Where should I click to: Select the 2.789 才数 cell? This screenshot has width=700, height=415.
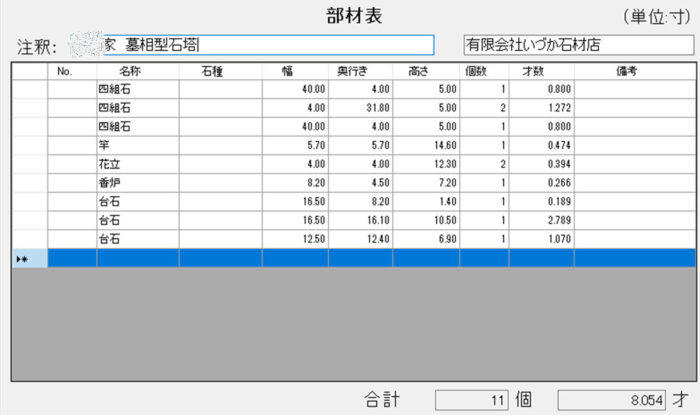[541, 221]
